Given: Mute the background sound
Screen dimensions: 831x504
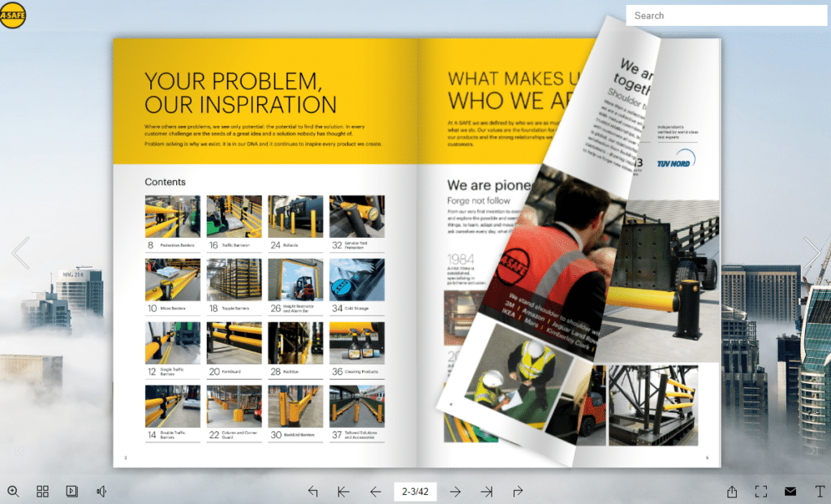Looking at the screenshot, I should 101,491.
